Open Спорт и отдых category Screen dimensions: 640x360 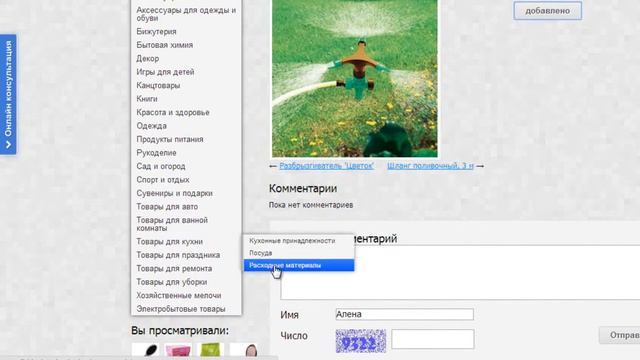[x=163, y=180]
